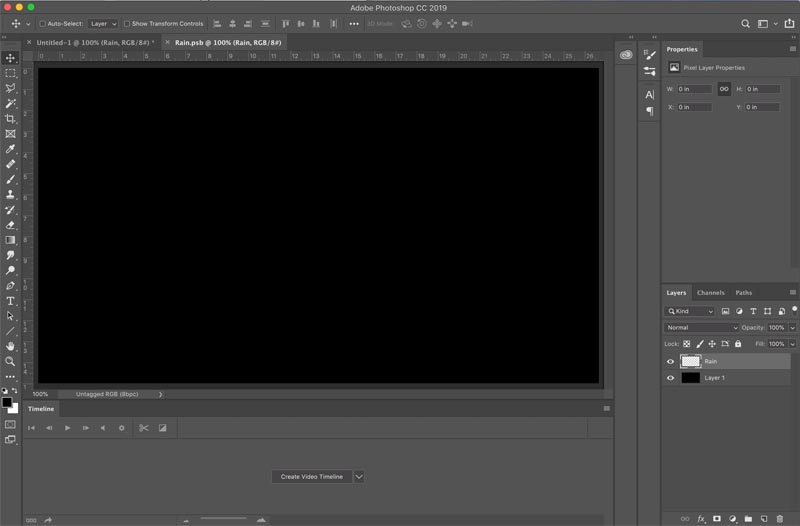Open the Fill value dropdown arrow
Image resolution: width=800 pixels, height=526 pixels.
[792, 344]
